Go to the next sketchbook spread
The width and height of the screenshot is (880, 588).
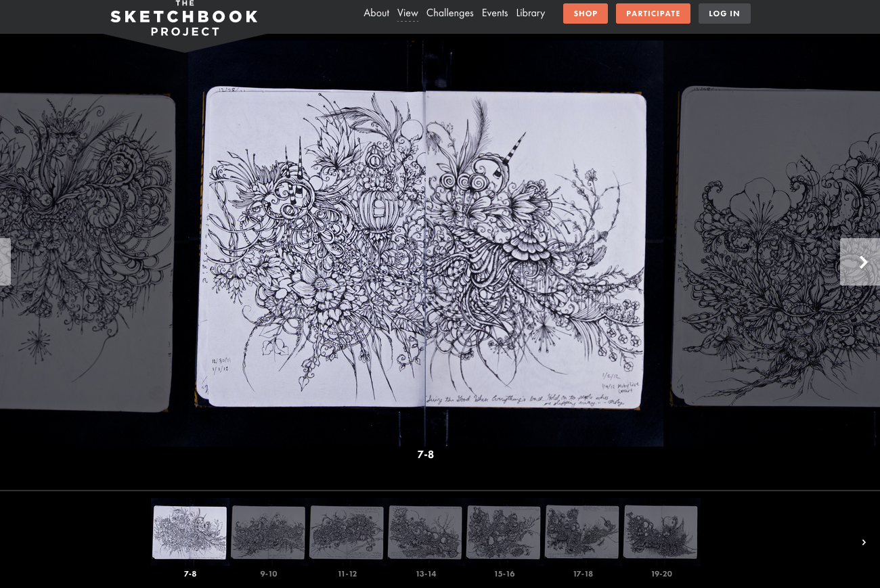point(860,262)
